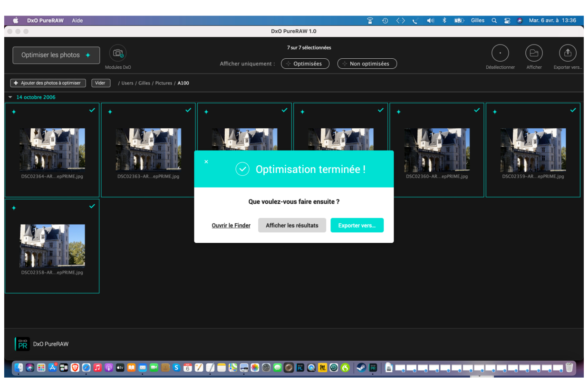Open Skype from the Dock
This screenshot has height=391, width=588.
(x=176, y=368)
